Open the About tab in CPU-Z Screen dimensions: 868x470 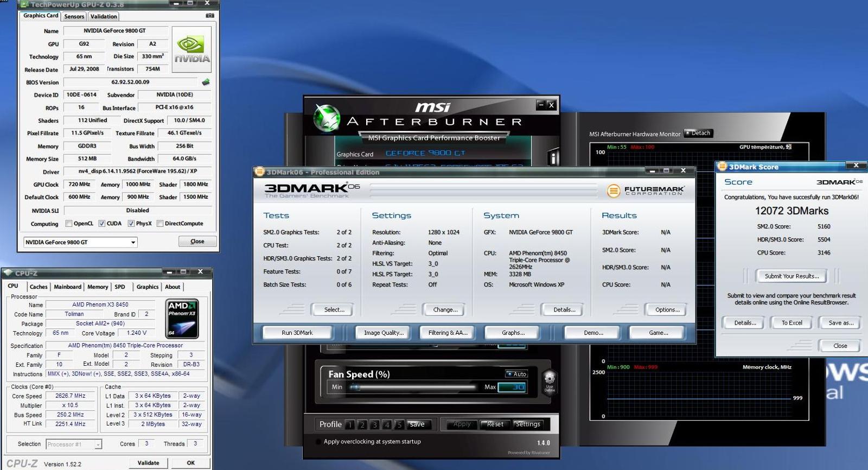coord(173,287)
